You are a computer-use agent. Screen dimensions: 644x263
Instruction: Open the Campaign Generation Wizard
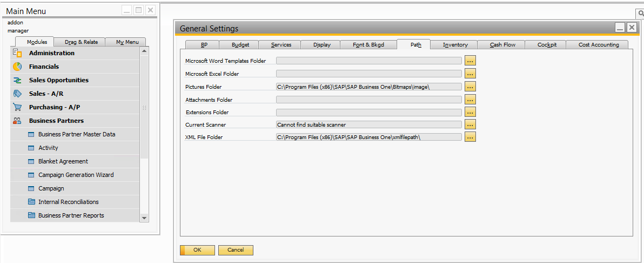(76, 175)
